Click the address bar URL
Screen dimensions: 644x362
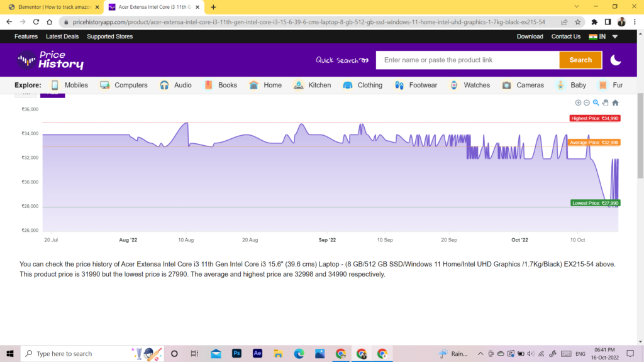309,22
